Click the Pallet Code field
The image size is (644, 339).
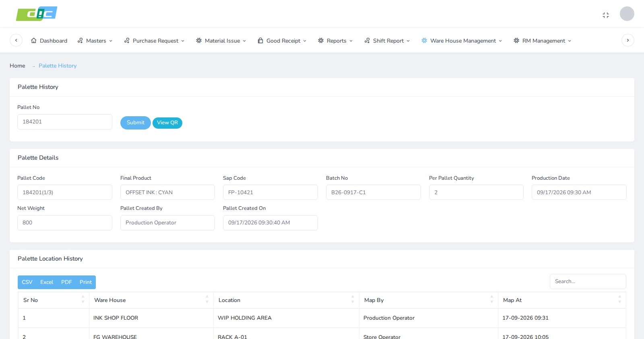point(65,192)
